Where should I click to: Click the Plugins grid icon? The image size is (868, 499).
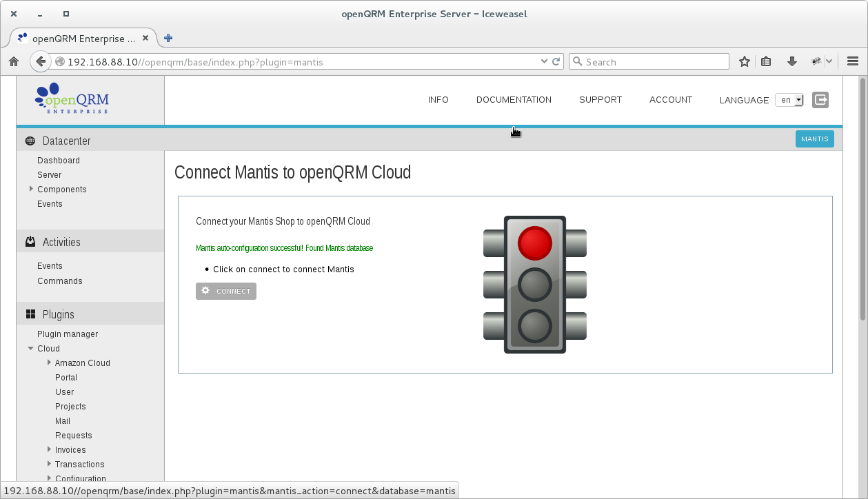(x=30, y=314)
